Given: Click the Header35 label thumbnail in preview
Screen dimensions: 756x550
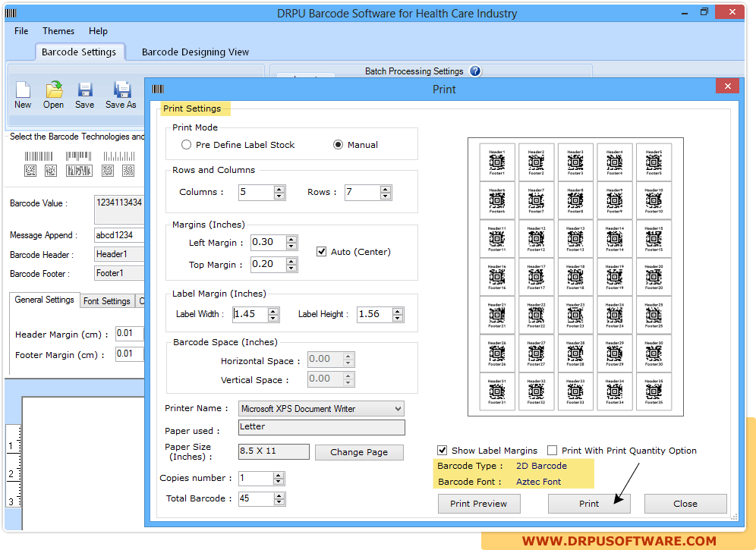Looking at the screenshot, I should pyautogui.click(x=654, y=391).
